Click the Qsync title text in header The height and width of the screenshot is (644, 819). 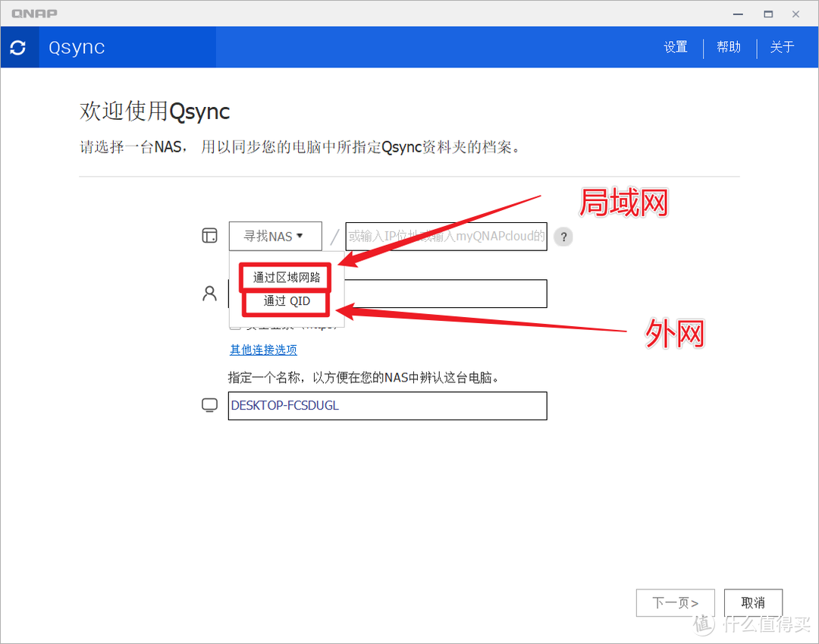[x=77, y=48]
